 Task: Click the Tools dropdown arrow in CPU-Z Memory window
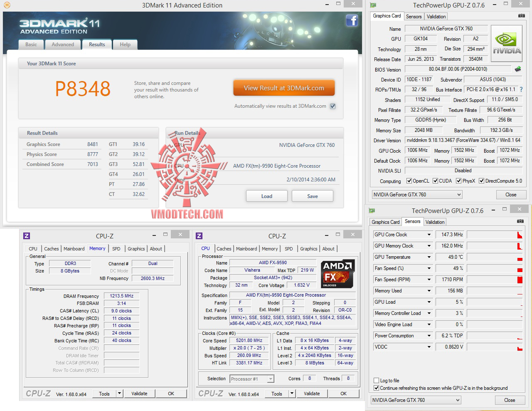[x=119, y=394]
